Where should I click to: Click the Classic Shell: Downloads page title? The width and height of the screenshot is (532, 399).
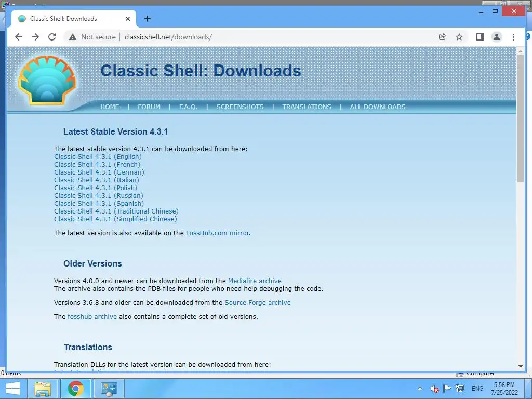[201, 71]
